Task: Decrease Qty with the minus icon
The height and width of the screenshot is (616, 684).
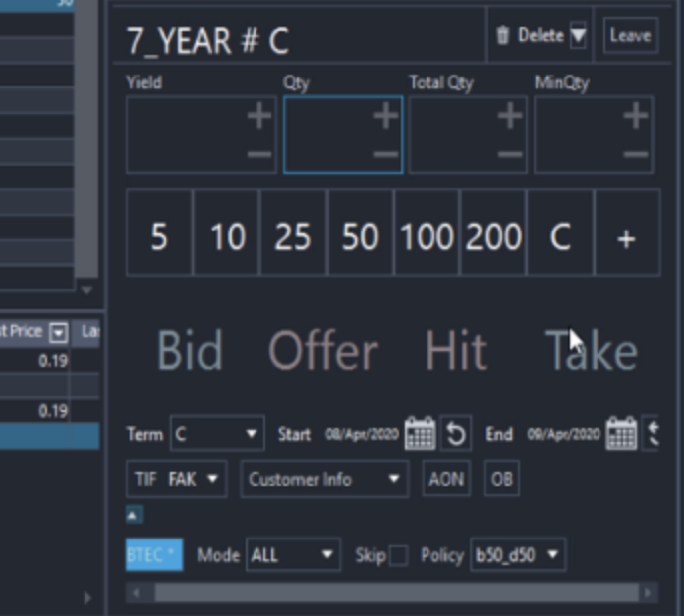Action: 385,154
